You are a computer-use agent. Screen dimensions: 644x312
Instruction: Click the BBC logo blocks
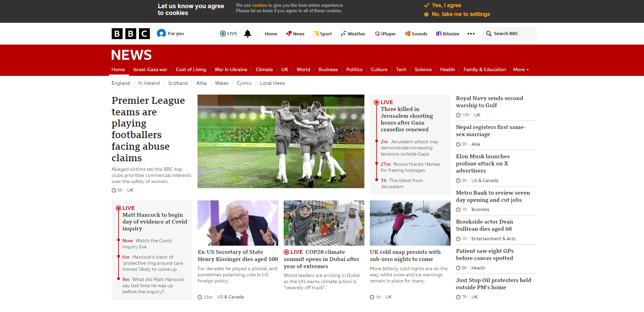[x=131, y=34]
